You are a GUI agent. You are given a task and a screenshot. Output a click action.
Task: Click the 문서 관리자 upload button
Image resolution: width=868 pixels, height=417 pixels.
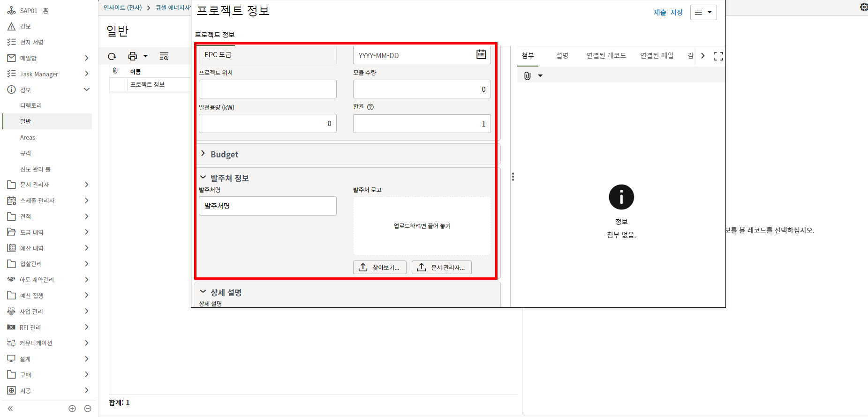[x=441, y=268]
